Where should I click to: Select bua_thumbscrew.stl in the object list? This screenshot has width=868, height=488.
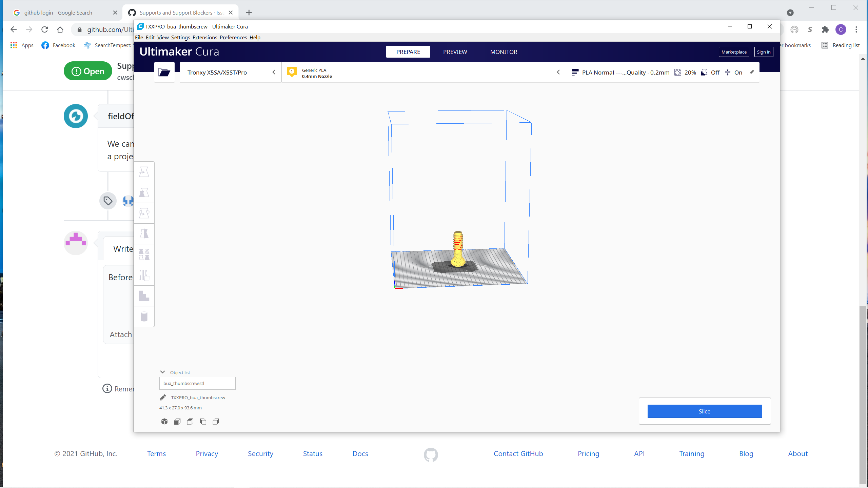coord(197,383)
